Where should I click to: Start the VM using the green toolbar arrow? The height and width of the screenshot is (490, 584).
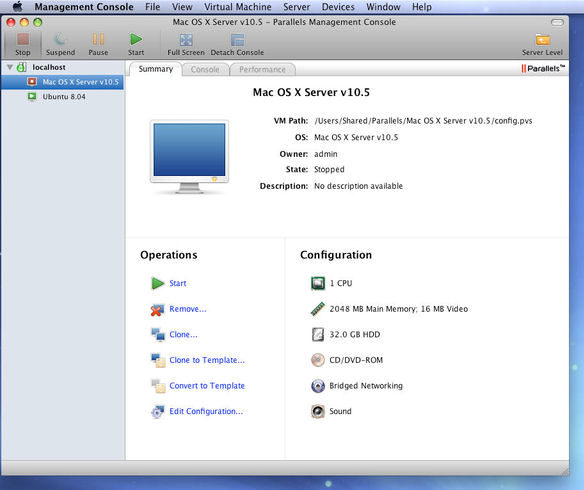136,39
